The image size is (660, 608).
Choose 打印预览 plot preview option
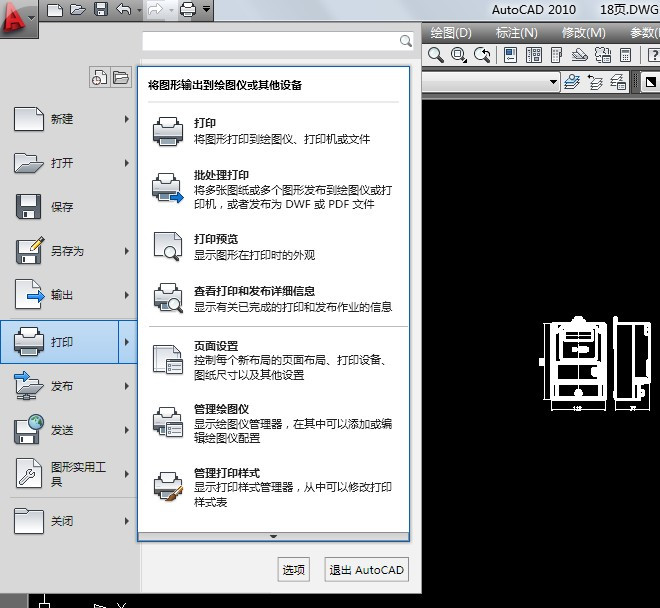[x=274, y=247]
